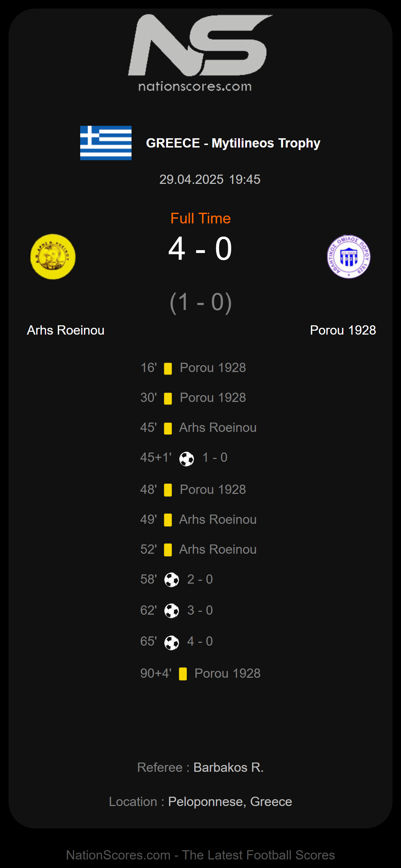Click referee name Barbakos R.
Viewport: 401px width, 868px height.
(228, 768)
